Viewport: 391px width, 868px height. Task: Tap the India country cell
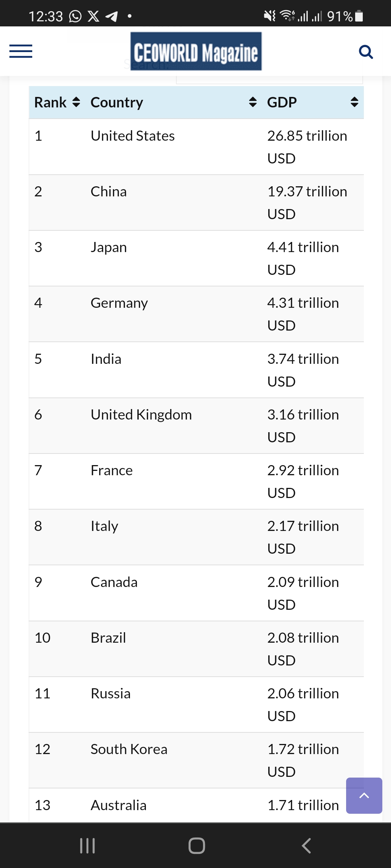(x=106, y=359)
